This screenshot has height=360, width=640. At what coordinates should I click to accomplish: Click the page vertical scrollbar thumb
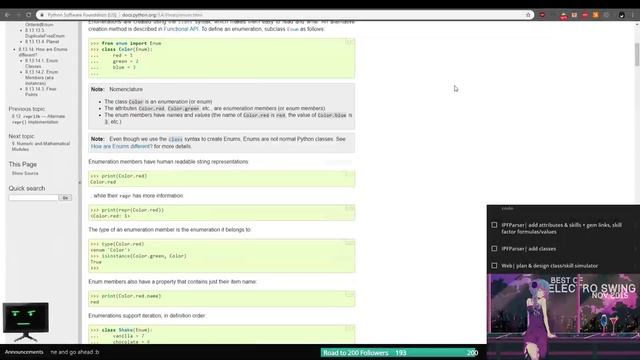(x=637, y=54)
